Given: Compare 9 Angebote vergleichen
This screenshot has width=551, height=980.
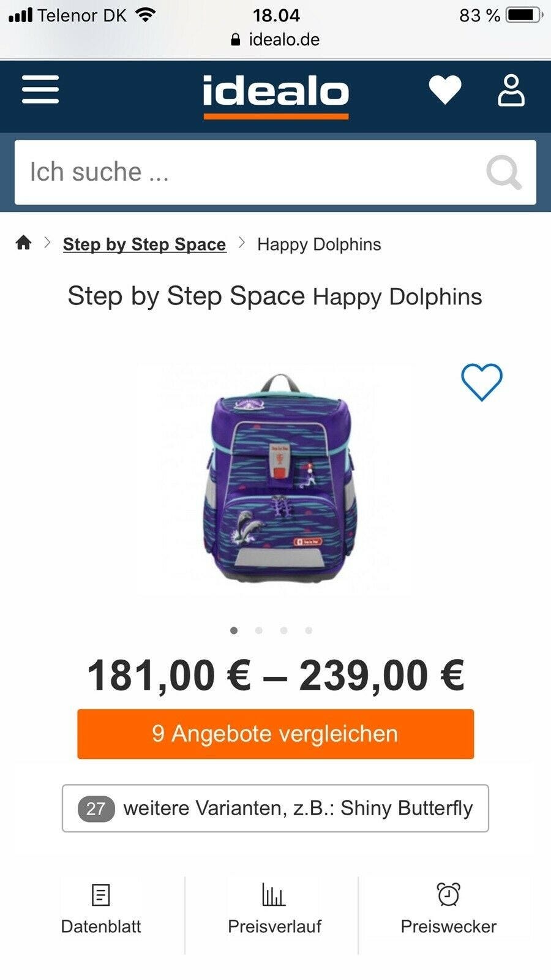Looking at the screenshot, I should [275, 734].
